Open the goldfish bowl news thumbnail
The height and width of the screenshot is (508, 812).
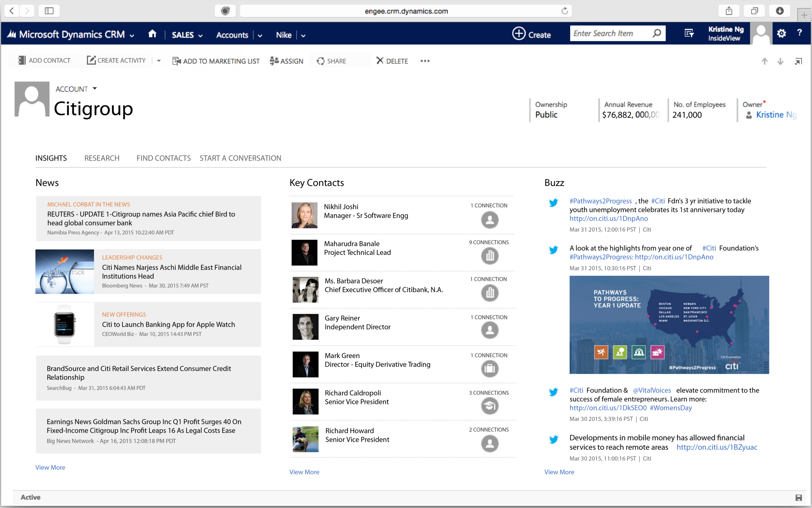click(x=65, y=272)
